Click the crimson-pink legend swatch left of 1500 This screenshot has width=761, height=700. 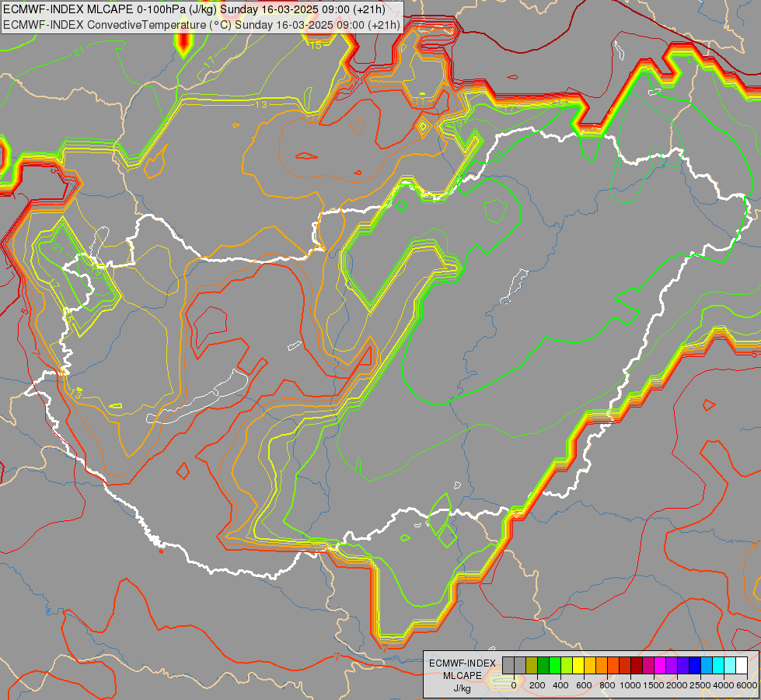pyautogui.click(x=649, y=665)
